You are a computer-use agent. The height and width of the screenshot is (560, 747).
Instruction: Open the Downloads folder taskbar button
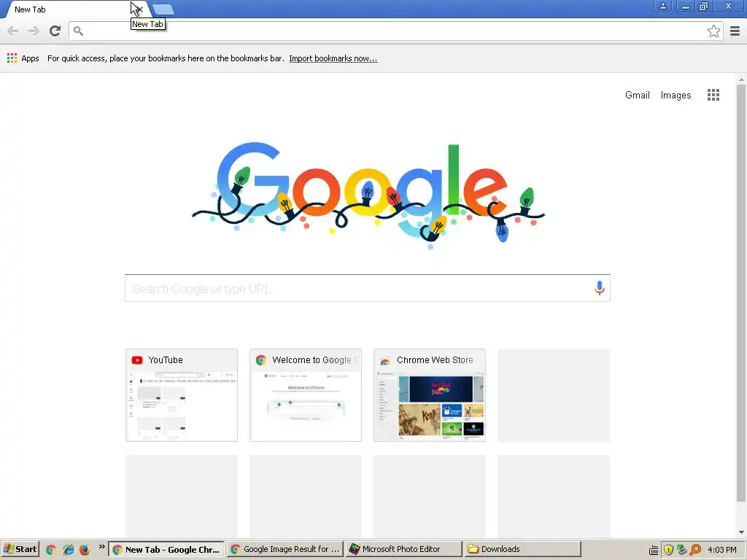tap(522, 549)
